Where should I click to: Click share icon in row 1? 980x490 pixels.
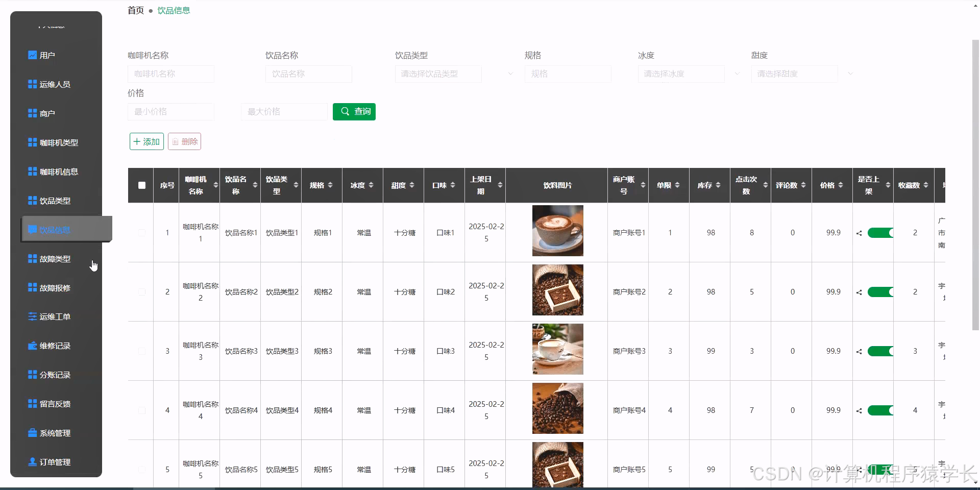coord(859,233)
